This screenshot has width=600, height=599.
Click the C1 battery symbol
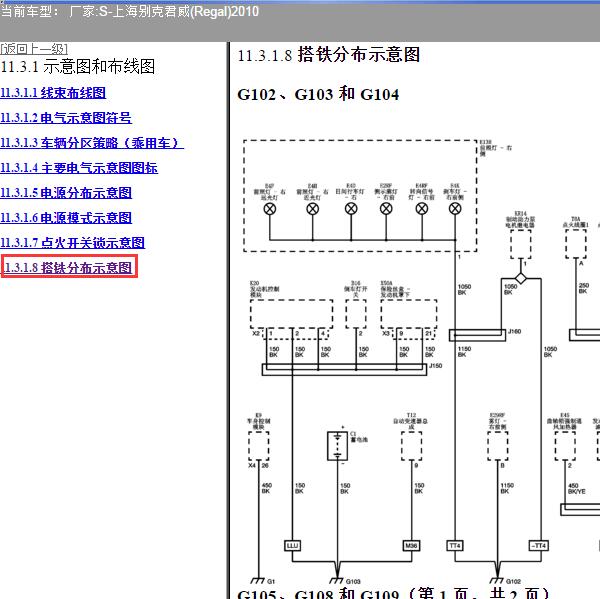[337, 446]
